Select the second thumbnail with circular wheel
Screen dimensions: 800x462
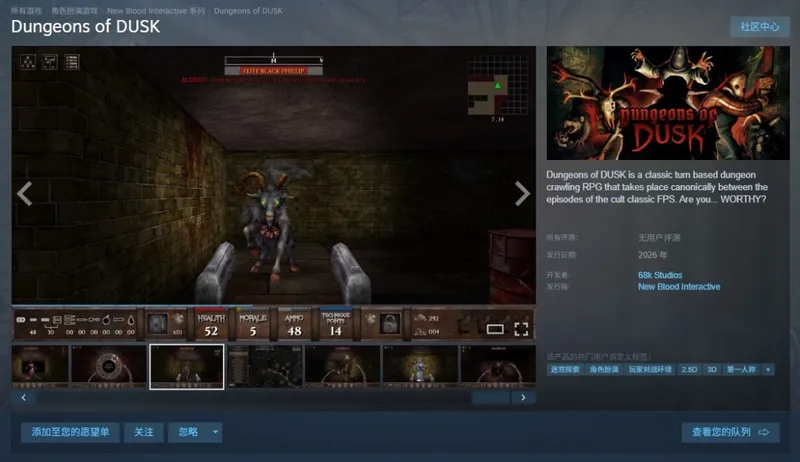[x=109, y=366]
